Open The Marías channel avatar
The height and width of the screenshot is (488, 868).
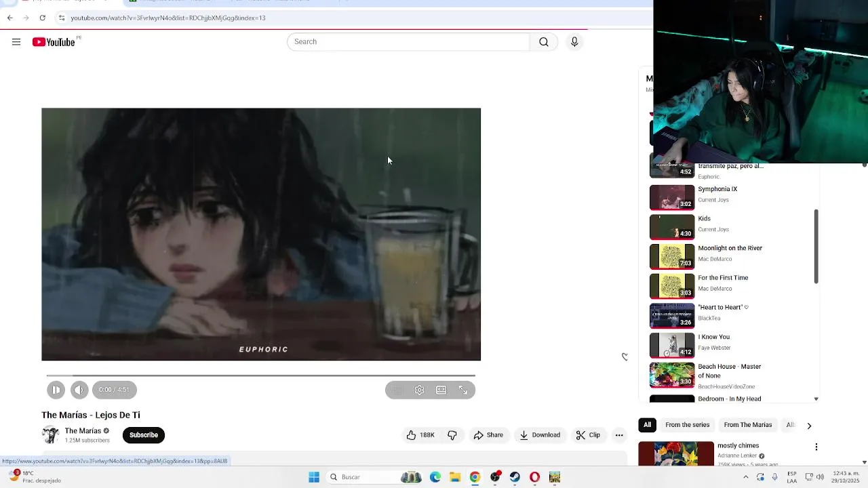tap(50, 434)
